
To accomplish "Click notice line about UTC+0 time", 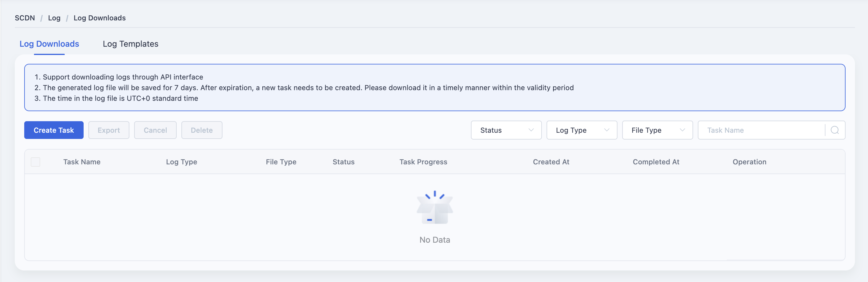I will pyautogui.click(x=116, y=98).
